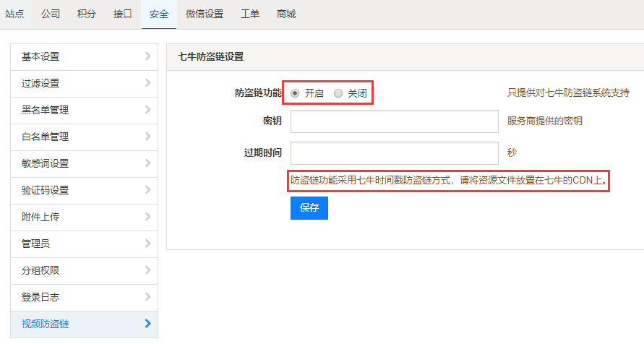The width and height of the screenshot is (644, 344).
Task: Open the 积分 tab
Action: 87,14
